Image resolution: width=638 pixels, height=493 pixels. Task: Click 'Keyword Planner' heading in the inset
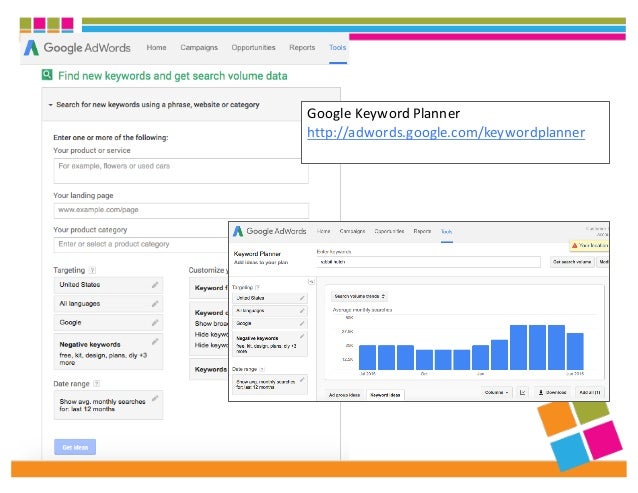click(x=257, y=254)
